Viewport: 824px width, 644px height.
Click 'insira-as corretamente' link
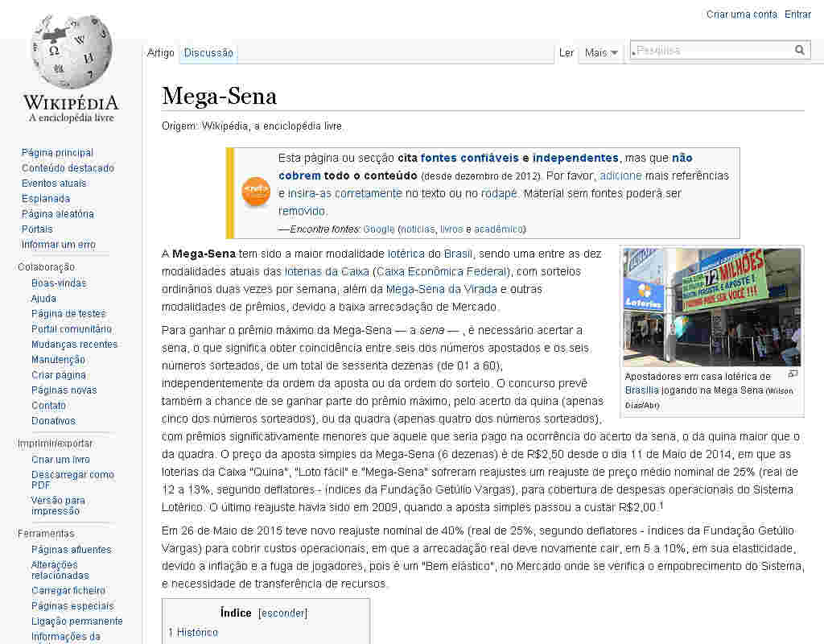344,193
